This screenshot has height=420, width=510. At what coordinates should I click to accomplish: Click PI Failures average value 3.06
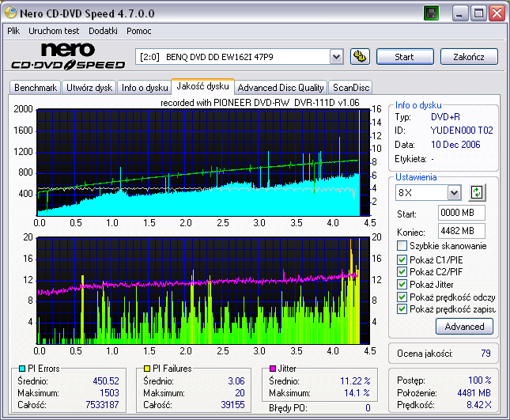coord(236,381)
